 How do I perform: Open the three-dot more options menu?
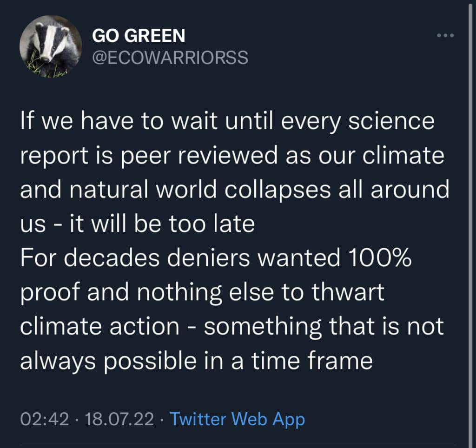coord(445,35)
